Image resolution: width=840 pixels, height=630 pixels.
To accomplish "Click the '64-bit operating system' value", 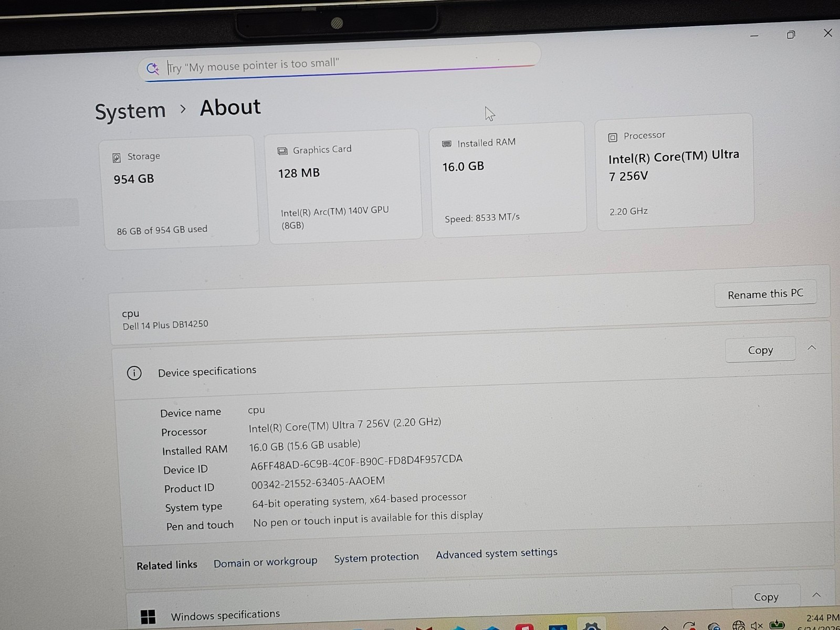I will (359, 500).
